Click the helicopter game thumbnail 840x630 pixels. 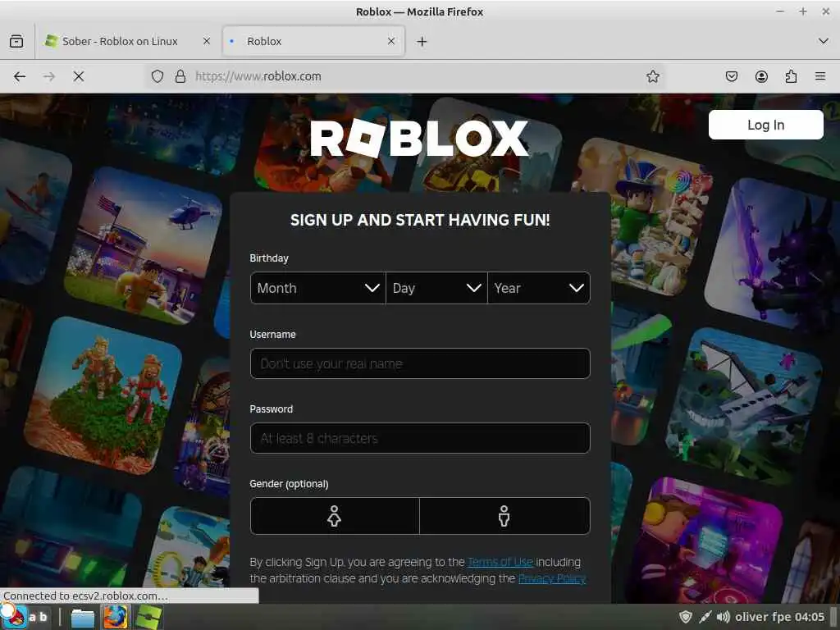tap(144, 244)
